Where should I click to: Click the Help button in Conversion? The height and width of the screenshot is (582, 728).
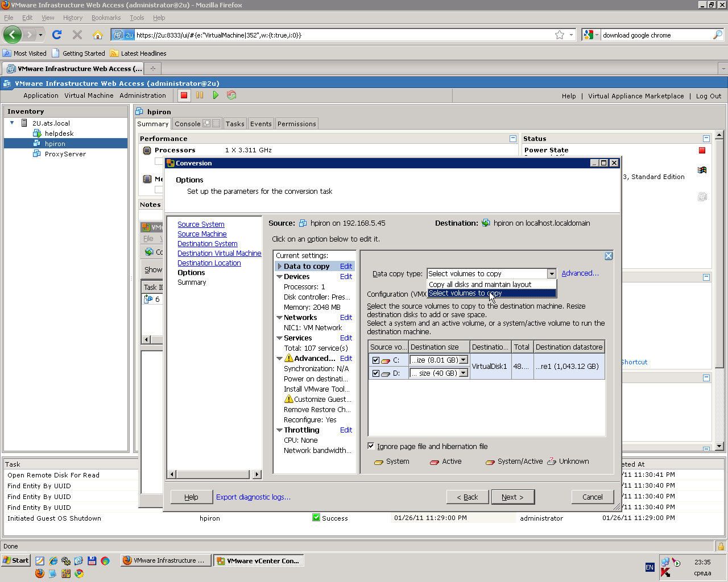tap(192, 497)
